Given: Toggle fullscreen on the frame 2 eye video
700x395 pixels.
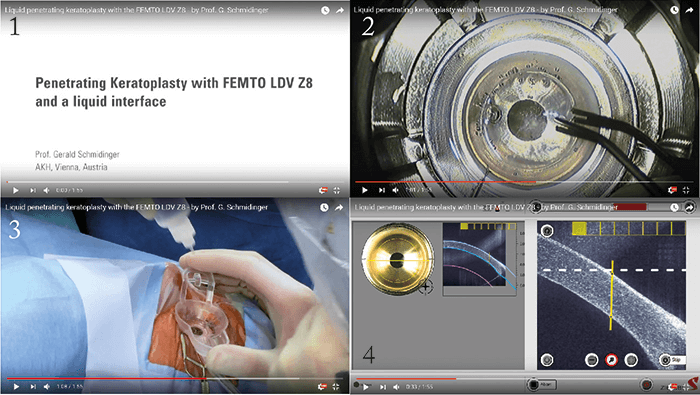Looking at the screenshot, I should point(686,190).
